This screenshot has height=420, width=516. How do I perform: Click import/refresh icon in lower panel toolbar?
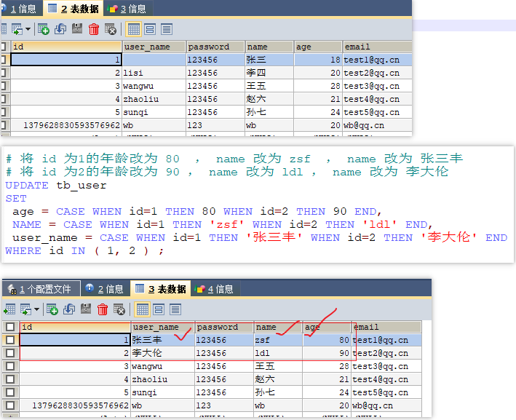(x=9, y=309)
